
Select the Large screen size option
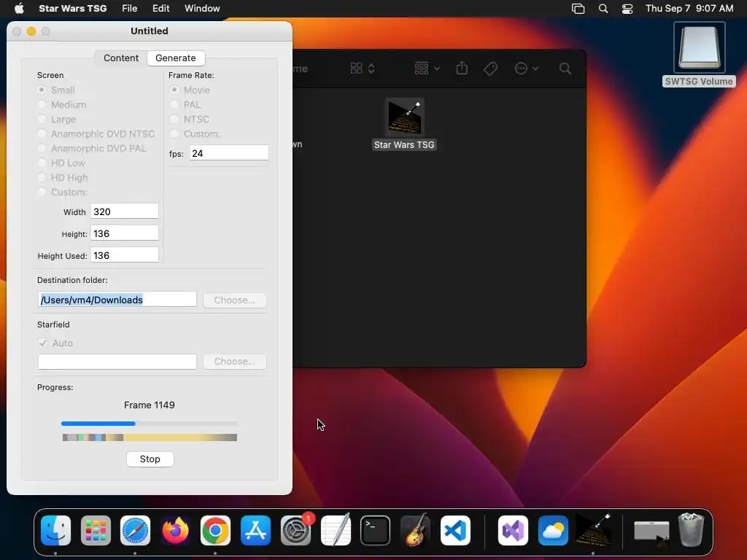click(57, 119)
